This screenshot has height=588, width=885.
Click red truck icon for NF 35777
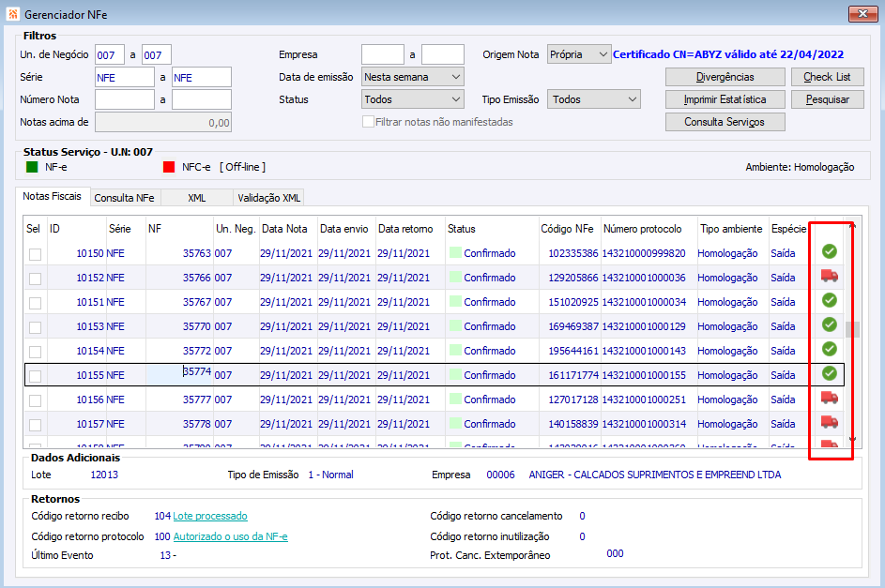(x=829, y=398)
